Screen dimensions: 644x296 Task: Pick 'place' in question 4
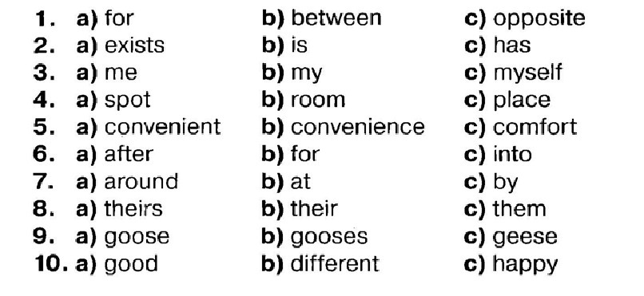pos(522,101)
